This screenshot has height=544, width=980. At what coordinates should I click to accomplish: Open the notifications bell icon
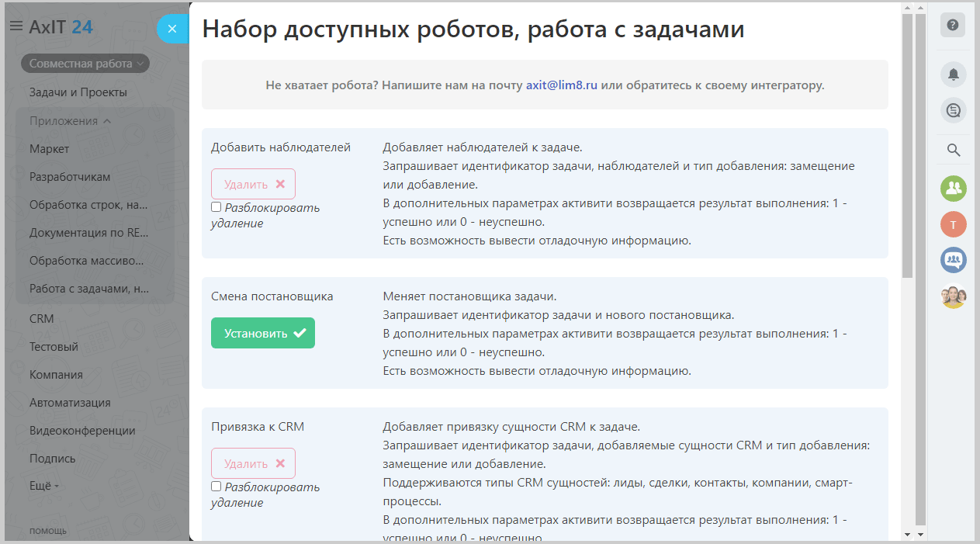[953, 74]
